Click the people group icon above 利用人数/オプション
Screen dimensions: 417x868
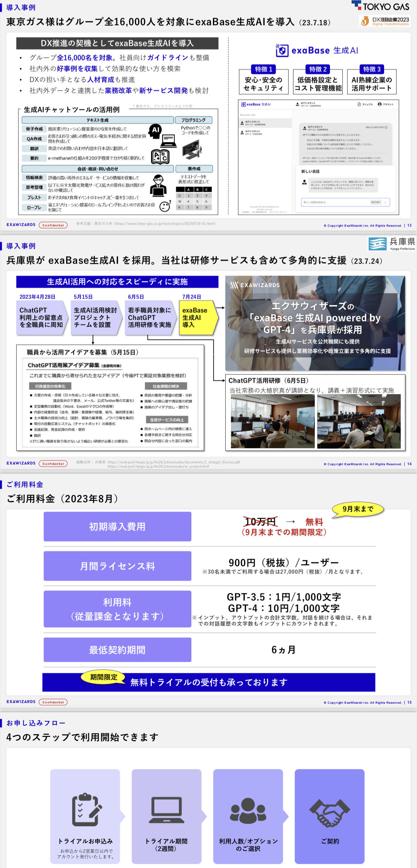tap(248, 810)
